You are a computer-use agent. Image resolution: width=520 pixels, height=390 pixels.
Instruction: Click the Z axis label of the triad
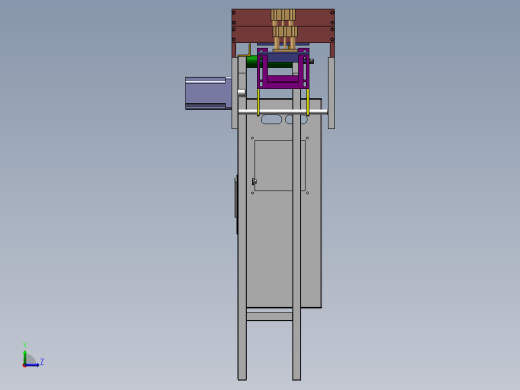point(42,361)
